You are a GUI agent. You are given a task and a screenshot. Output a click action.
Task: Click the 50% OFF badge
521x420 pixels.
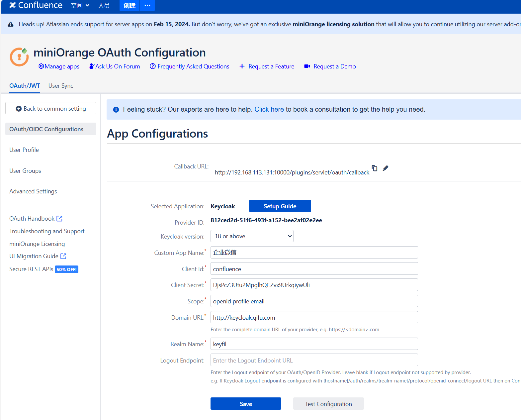[x=66, y=269]
